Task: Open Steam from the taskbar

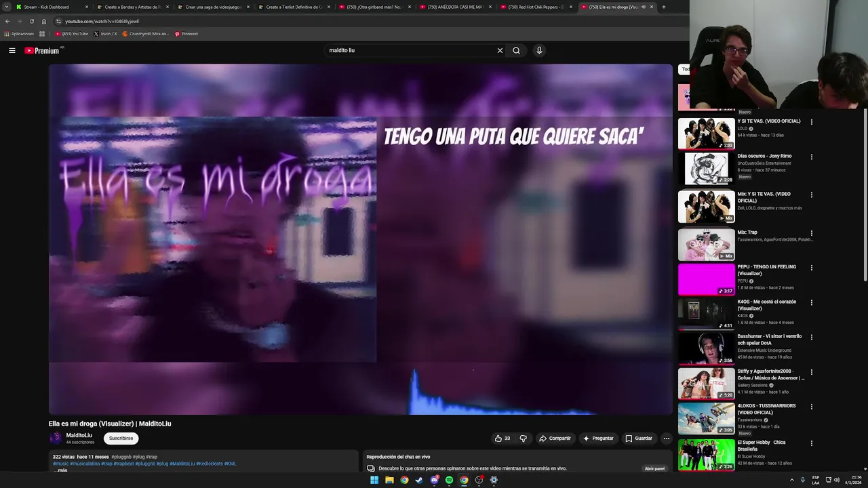Action: (x=419, y=480)
